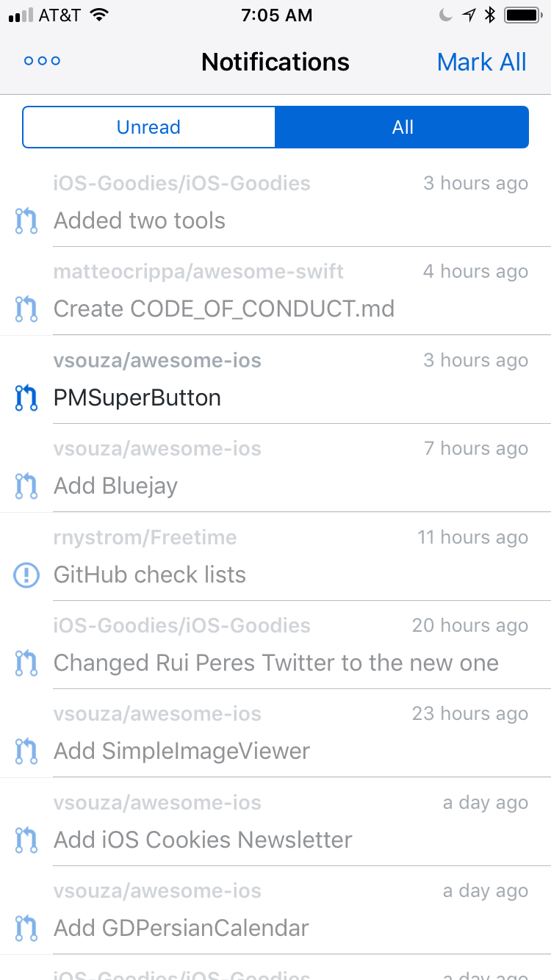Select the All segment
The height and width of the screenshot is (980, 551).
[x=402, y=127]
